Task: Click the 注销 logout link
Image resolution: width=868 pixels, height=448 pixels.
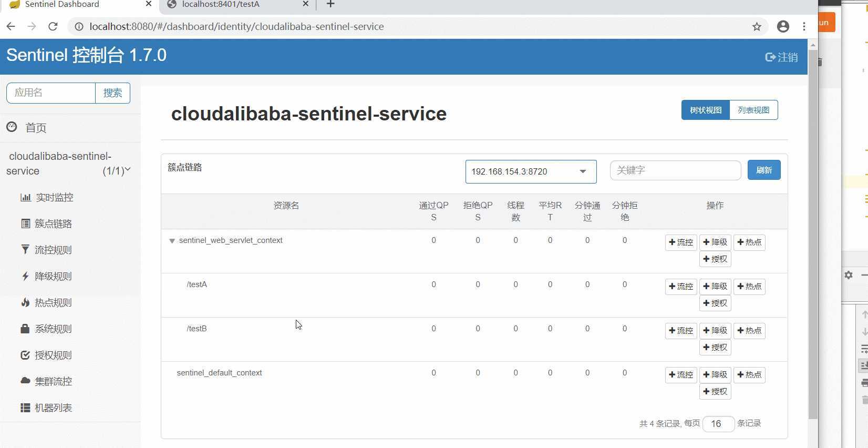Action: click(x=781, y=57)
